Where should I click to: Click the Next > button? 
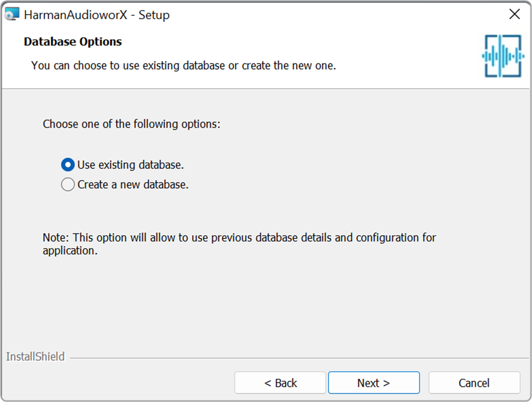pyautogui.click(x=374, y=382)
